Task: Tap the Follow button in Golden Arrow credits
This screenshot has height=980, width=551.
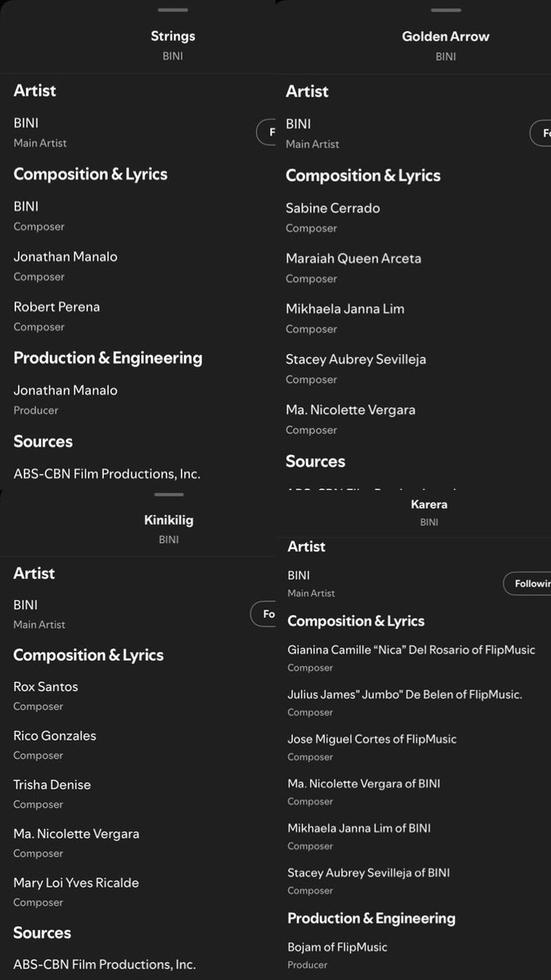Action: click(x=540, y=132)
